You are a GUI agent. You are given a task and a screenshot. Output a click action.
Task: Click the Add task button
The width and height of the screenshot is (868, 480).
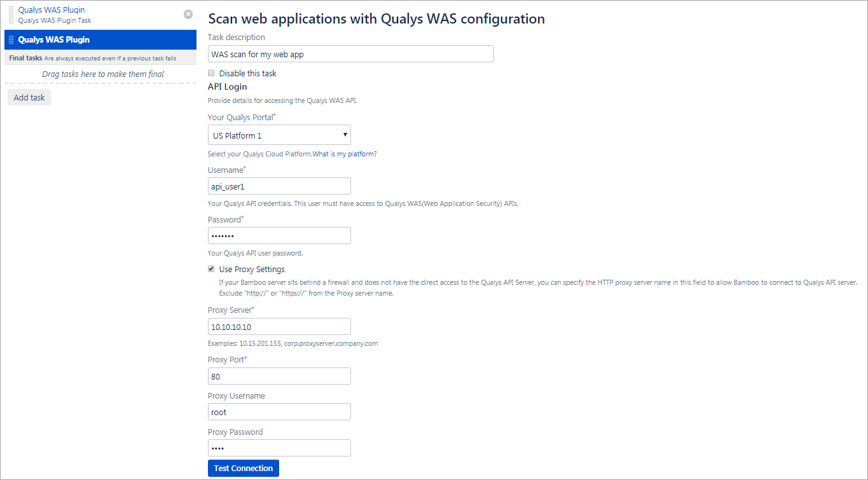(x=29, y=97)
